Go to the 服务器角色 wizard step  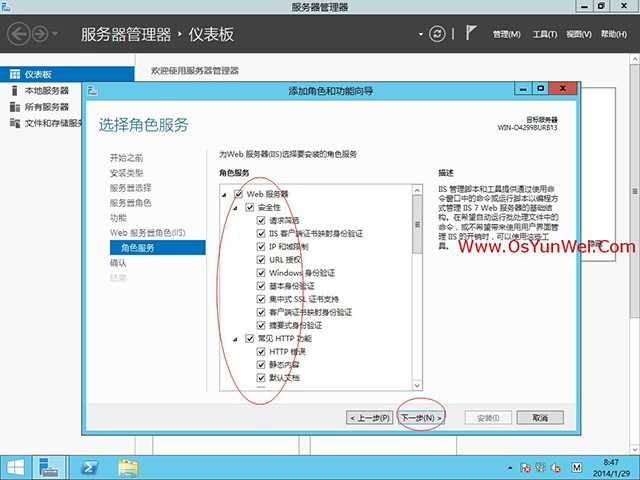click(x=131, y=203)
